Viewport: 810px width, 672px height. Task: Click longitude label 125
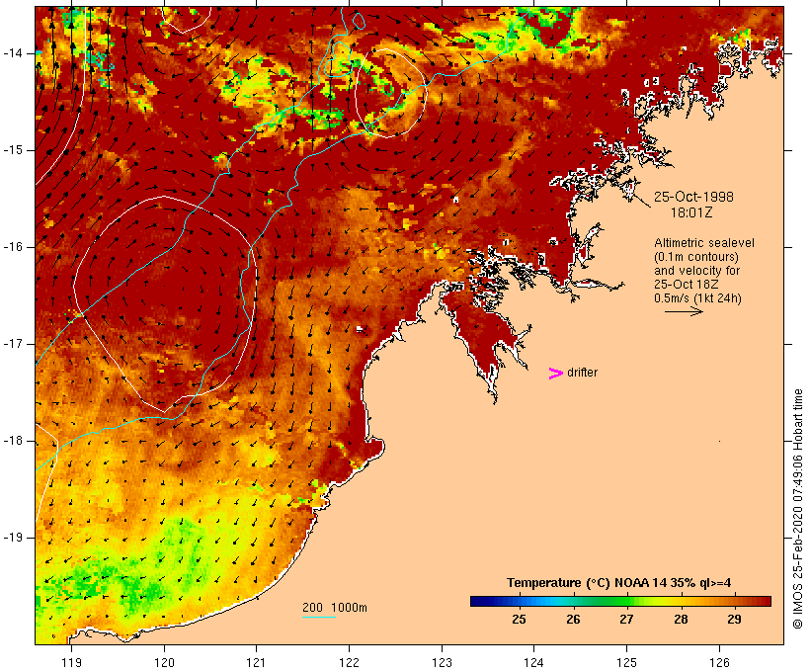626,663
